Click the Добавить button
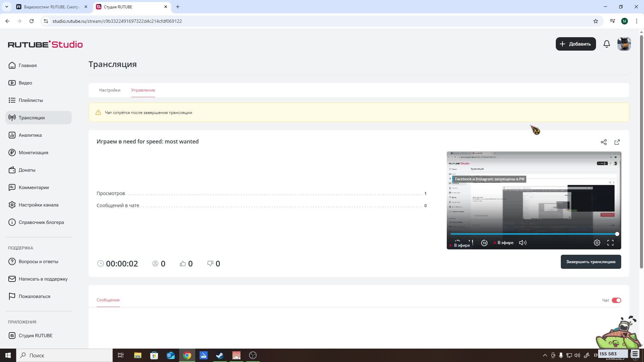644x362 pixels. [576, 44]
